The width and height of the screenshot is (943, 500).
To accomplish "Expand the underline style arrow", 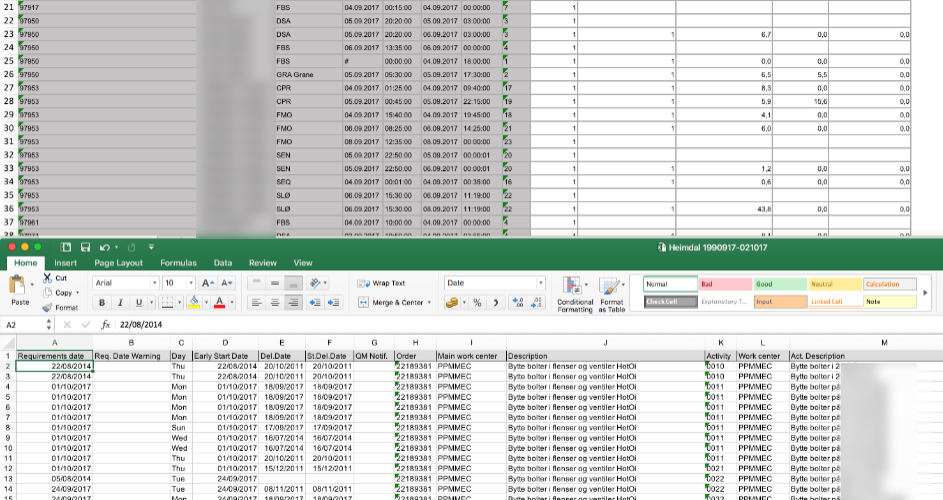I will pos(150,302).
